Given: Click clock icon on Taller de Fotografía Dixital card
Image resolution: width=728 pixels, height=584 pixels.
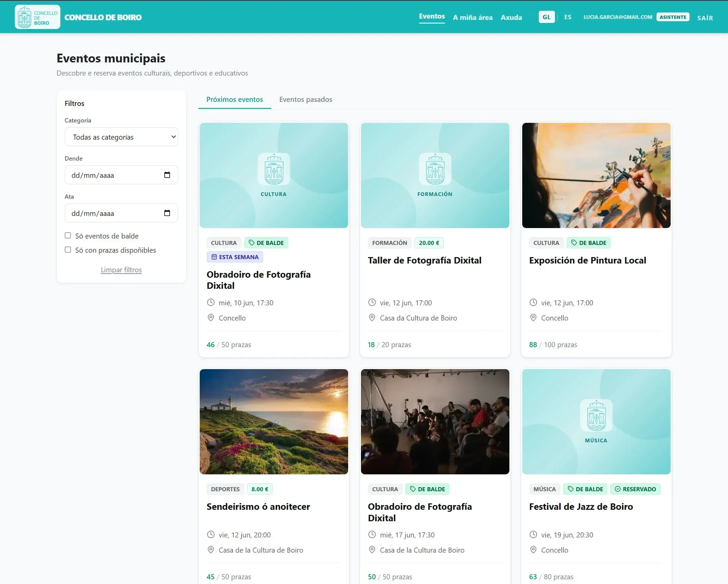Looking at the screenshot, I should coord(372,303).
